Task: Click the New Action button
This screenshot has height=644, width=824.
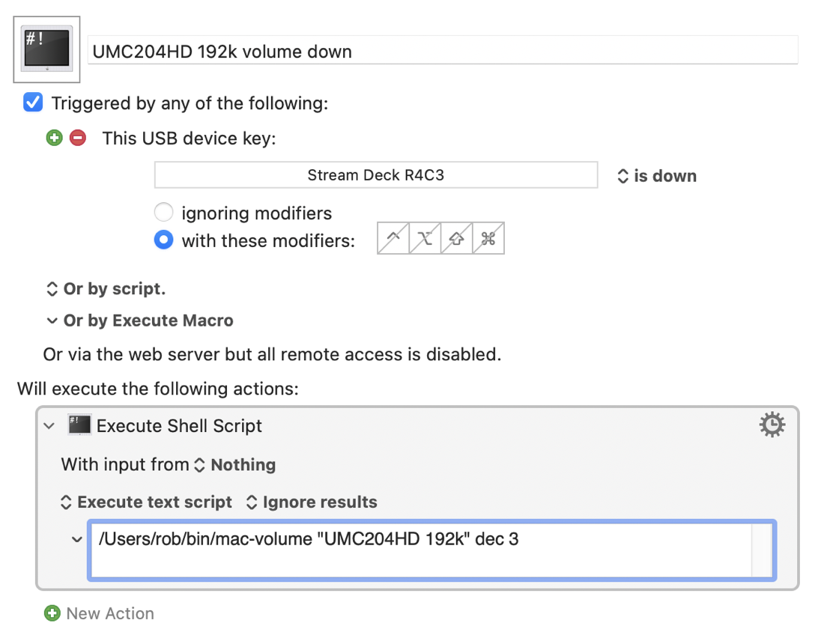Action: [x=100, y=613]
